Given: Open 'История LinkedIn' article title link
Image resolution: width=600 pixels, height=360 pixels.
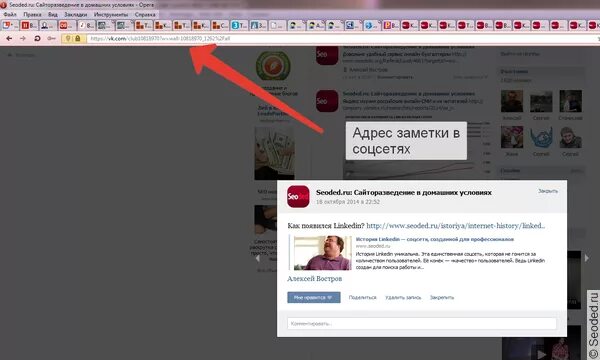Looking at the screenshot, I should [x=435, y=239].
